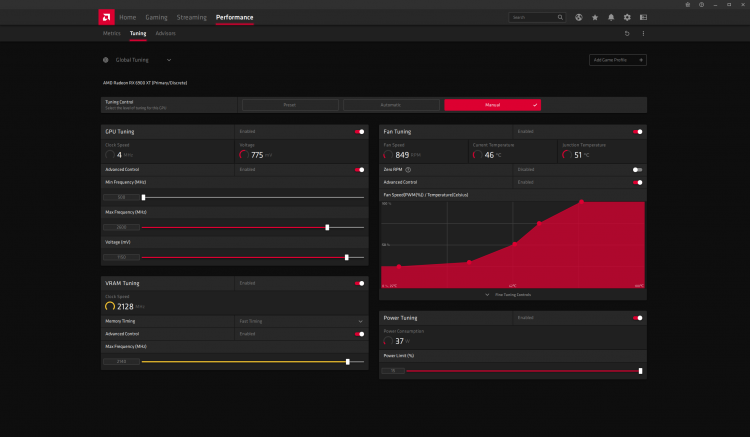Image resolution: width=750 pixels, height=437 pixels.
Task: Click the Search input field
Action: click(537, 17)
